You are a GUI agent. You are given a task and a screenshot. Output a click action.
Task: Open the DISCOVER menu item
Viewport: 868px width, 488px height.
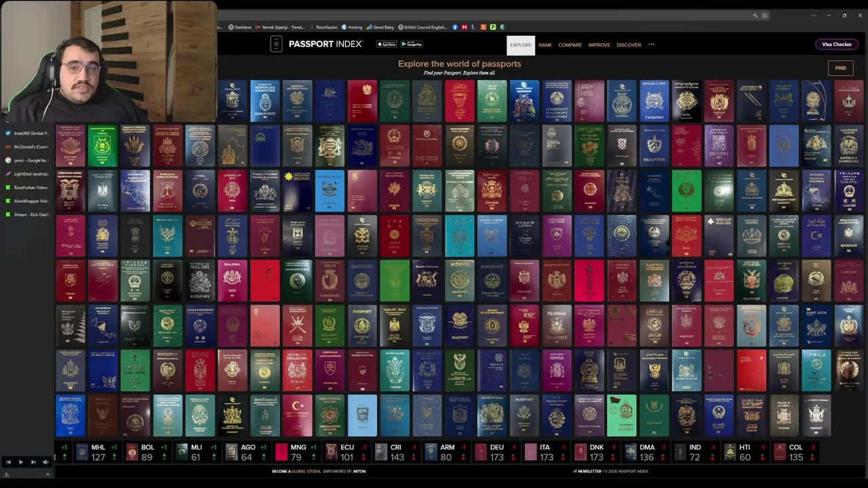click(629, 45)
